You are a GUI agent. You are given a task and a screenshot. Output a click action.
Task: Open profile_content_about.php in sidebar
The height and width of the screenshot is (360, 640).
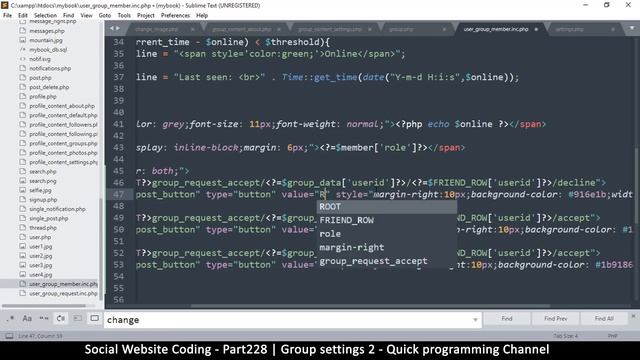pyautogui.click(x=62, y=106)
